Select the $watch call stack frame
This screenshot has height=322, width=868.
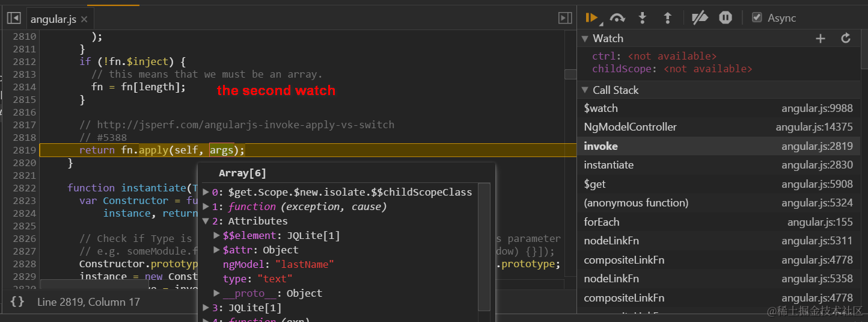pos(718,108)
